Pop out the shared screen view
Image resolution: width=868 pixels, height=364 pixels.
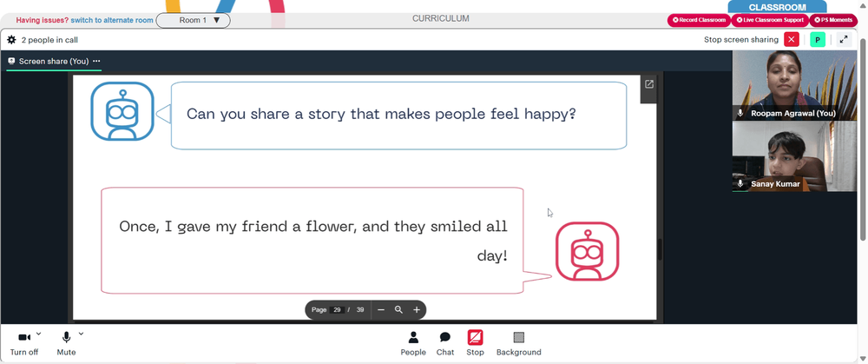click(x=648, y=84)
